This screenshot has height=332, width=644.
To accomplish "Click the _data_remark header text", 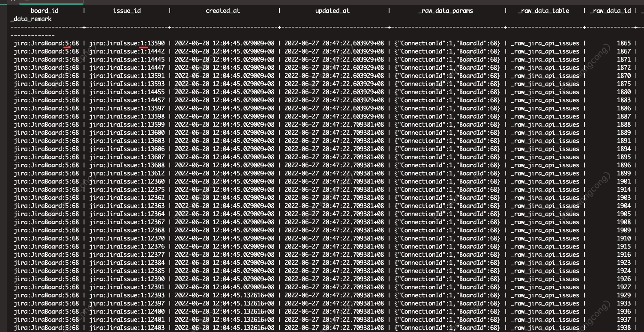I will 31,19.
